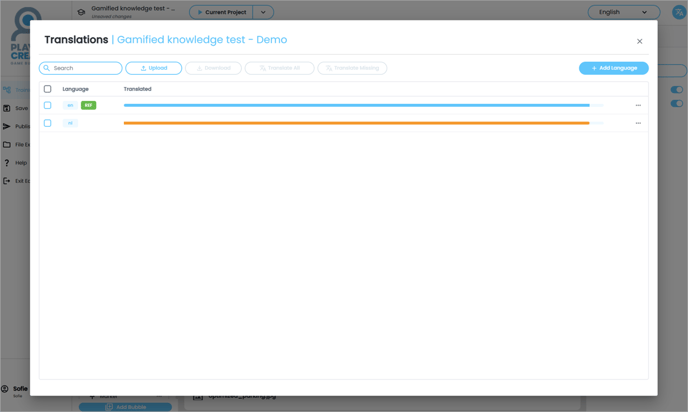
Task: Click the en language tag
Action: point(70,105)
